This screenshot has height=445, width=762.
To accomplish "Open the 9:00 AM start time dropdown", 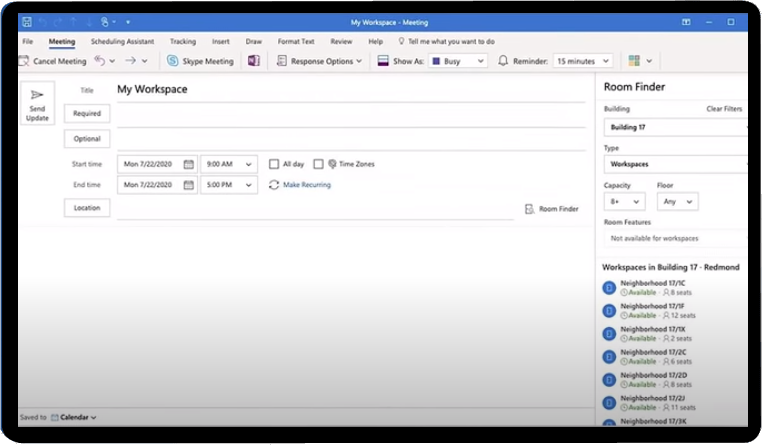I will click(229, 164).
